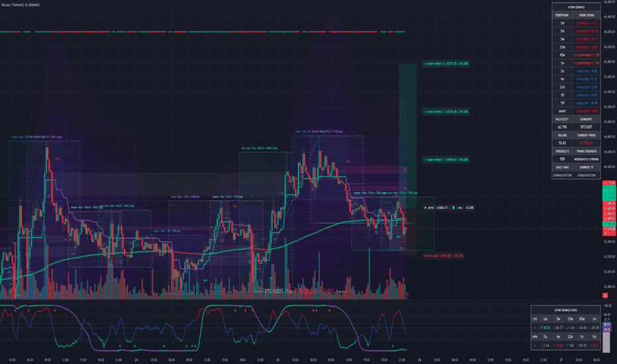Select the 4h bullish row value 5.14
617x364 pixels.
[x=587, y=79]
